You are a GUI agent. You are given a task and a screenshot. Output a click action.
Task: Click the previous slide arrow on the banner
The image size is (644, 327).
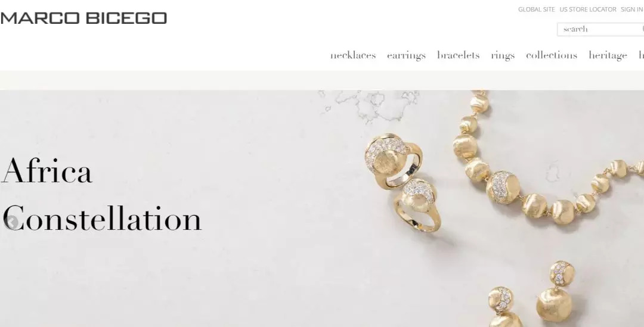[x=12, y=222]
